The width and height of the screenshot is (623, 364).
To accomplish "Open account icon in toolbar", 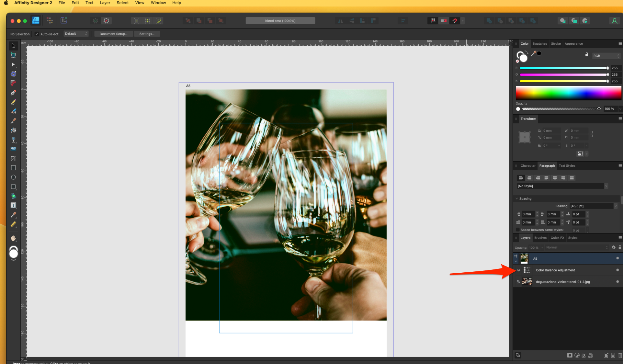I will click(614, 21).
